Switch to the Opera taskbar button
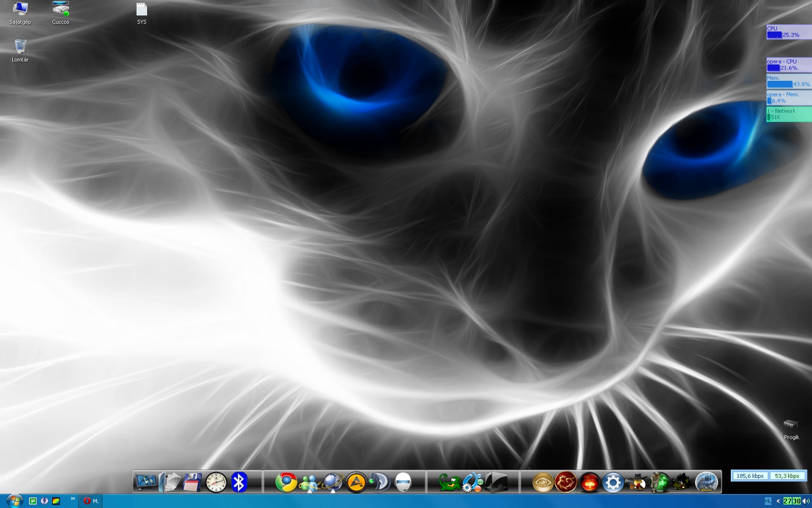Viewport: 812px width, 508px height. [91, 501]
